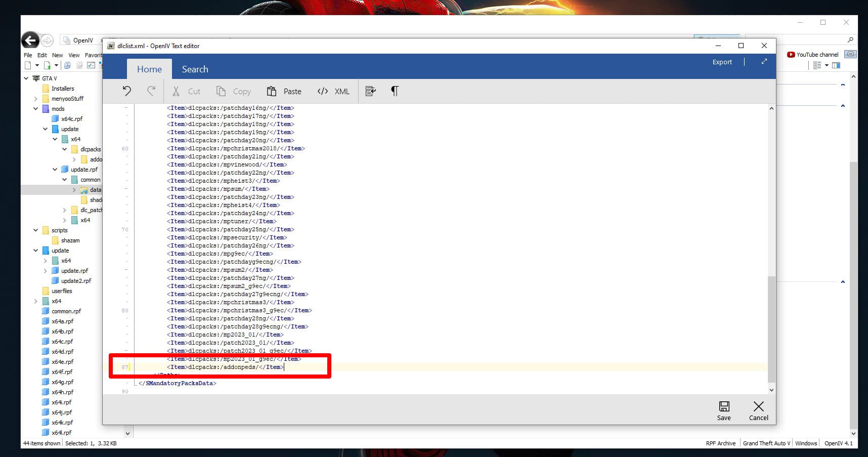Click the back navigation arrow
868x457 pixels.
point(30,40)
